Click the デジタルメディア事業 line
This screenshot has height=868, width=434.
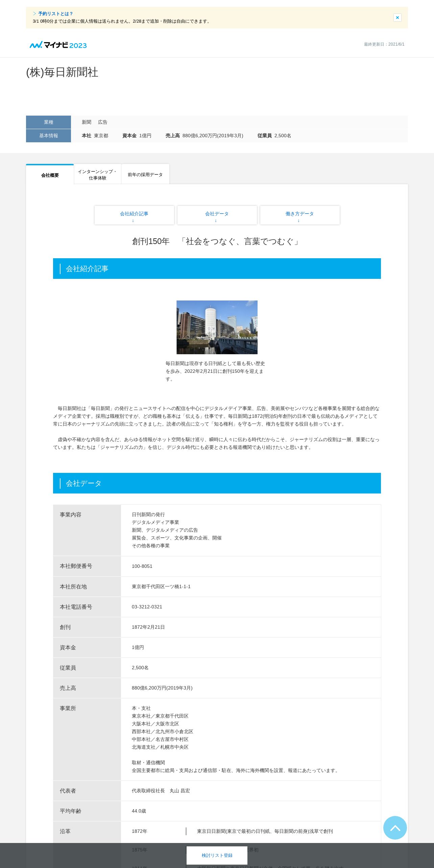tap(155, 522)
